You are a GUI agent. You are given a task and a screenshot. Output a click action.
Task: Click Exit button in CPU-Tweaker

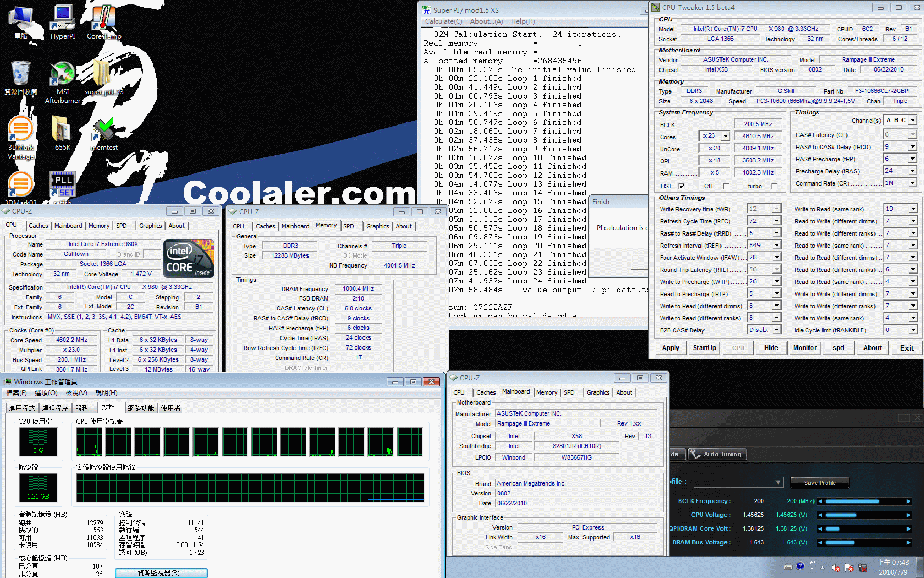click(906, 348)
